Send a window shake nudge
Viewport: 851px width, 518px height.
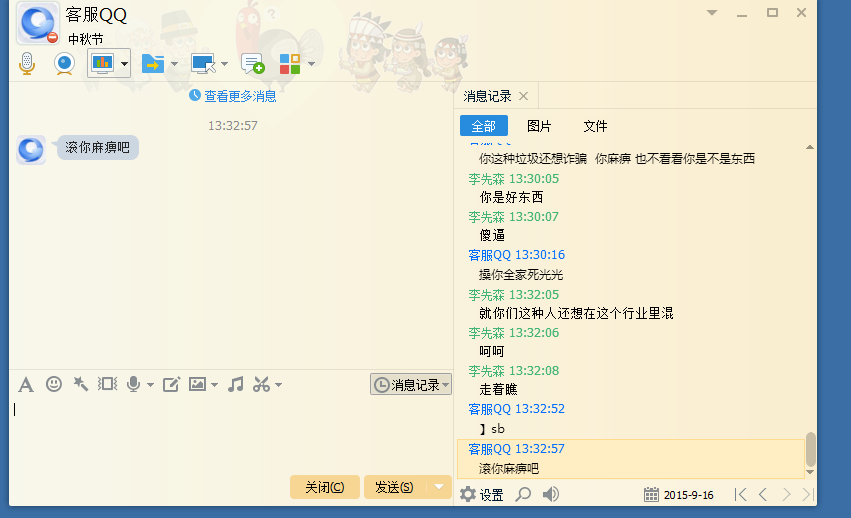tap(107, 384)
